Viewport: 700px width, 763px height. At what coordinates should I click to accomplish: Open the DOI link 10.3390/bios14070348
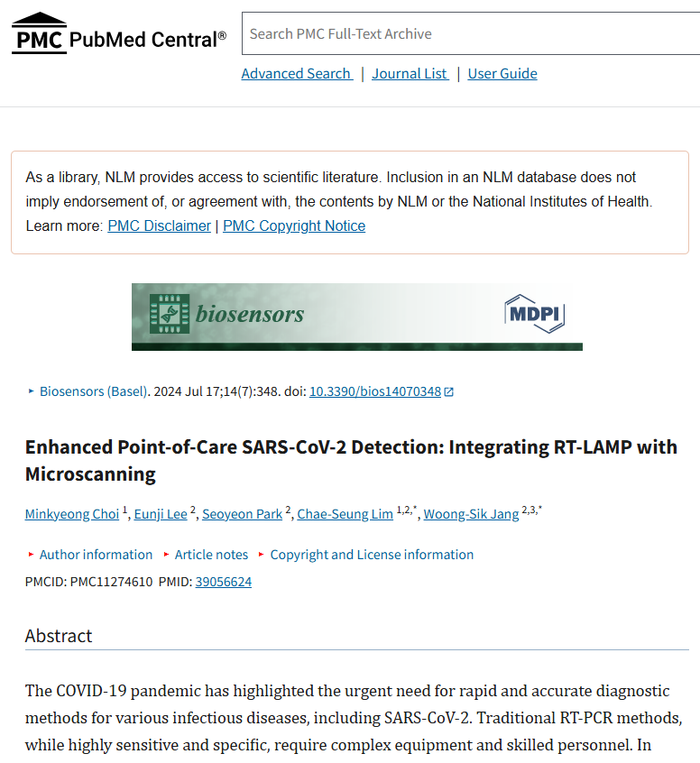[375, 391]
